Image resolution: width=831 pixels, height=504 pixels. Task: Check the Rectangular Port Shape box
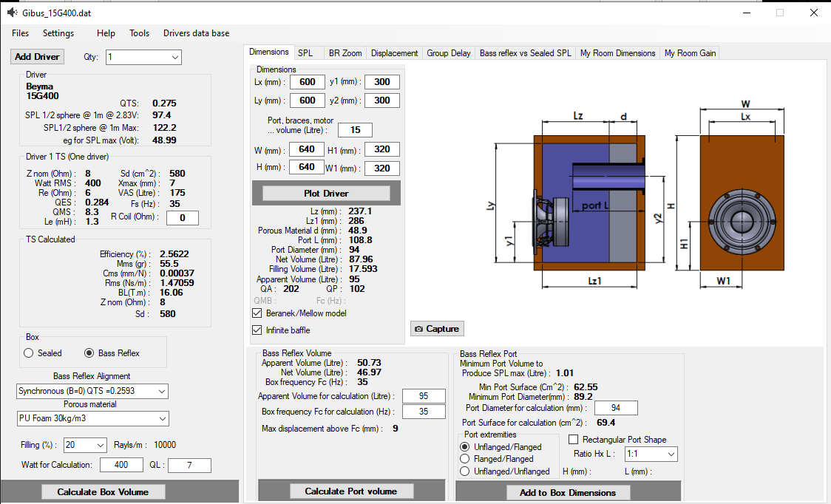(573, 440)
